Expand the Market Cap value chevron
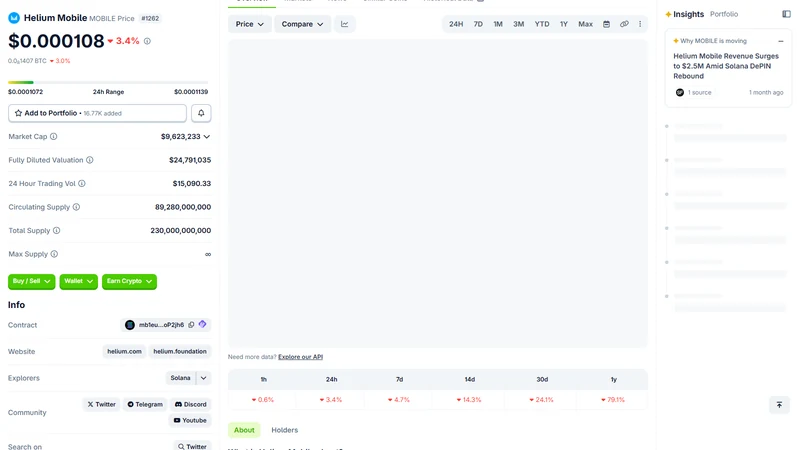Screen dimensions: 800x450 207,137
